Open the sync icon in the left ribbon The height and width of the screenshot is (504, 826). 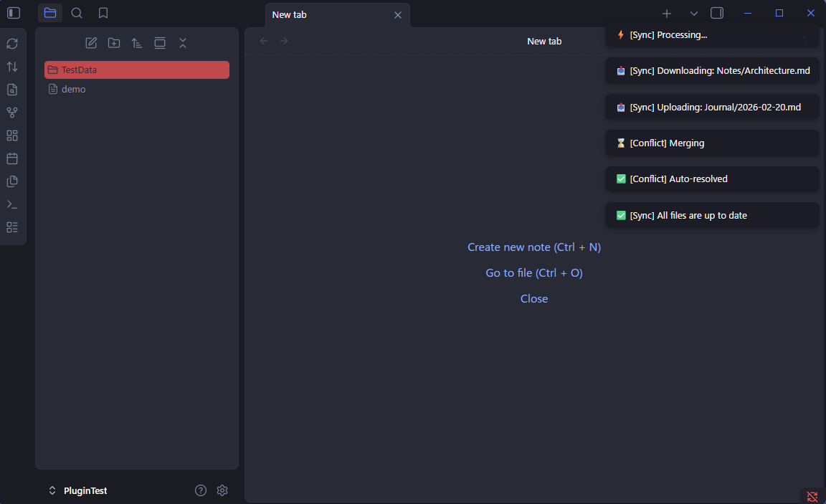(x=12, y=44)
